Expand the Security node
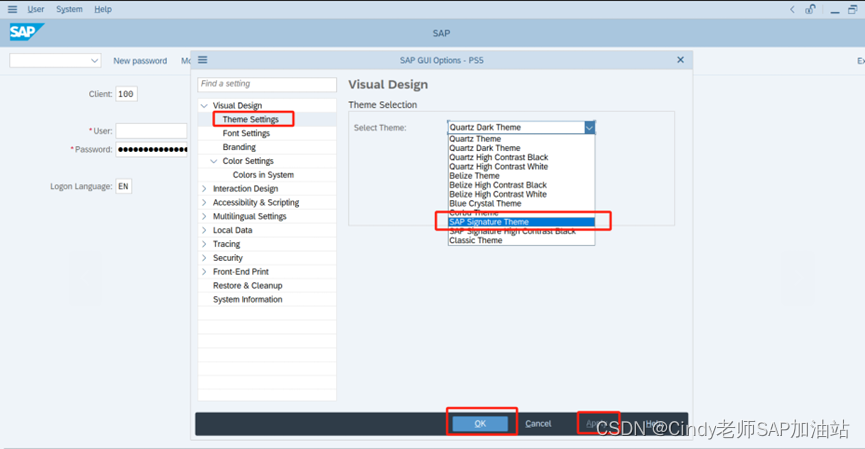The width and height of the screenshot is (865, 449). click(204, 258)
